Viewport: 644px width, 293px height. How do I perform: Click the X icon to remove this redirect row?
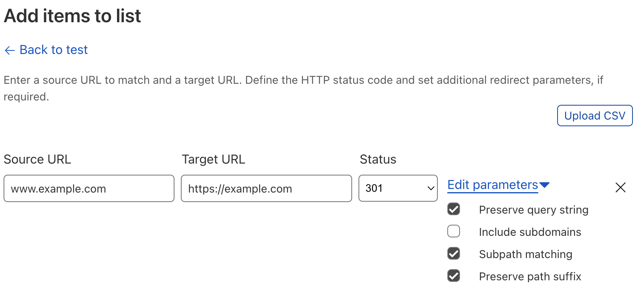(x=620, y=187)
